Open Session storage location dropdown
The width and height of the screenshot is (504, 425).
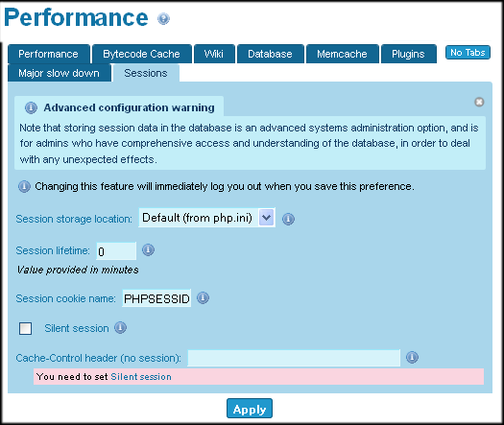tap(206, 218)
